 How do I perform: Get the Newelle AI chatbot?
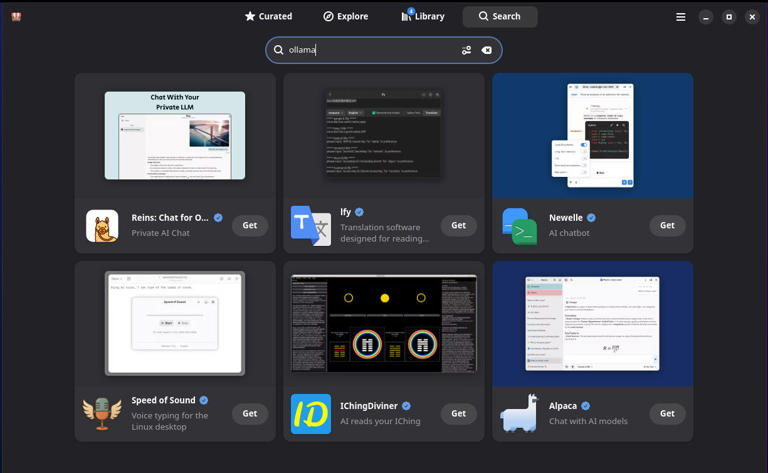pyautogui.click(x=667, y=225)
